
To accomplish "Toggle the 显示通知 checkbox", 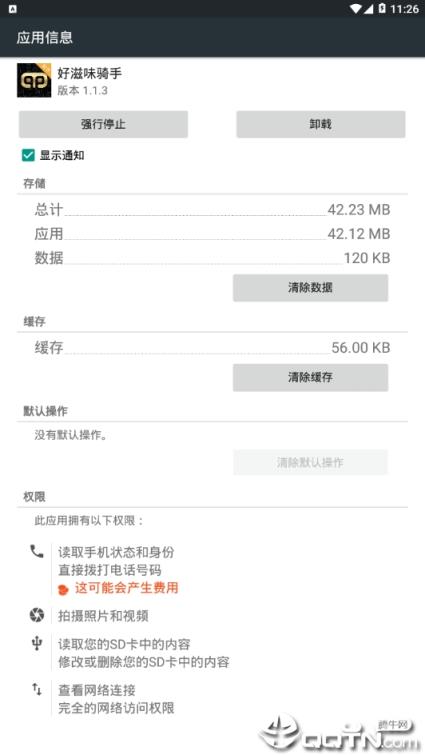I will point(28,155).
